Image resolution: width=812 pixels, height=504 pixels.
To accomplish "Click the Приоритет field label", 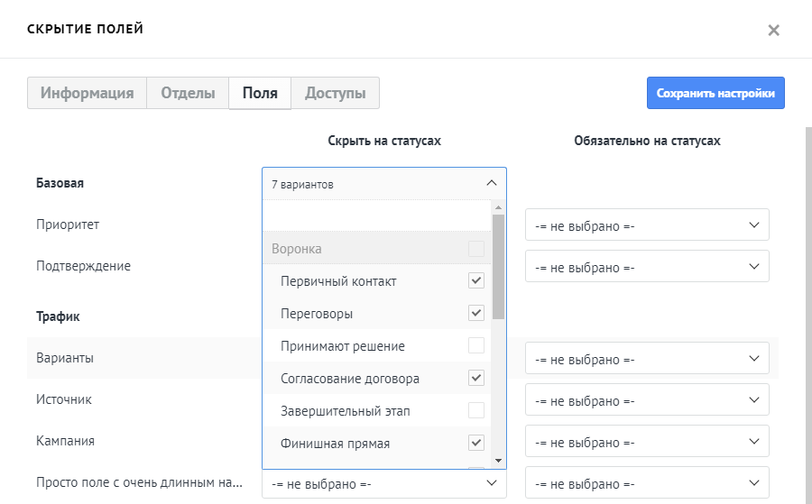I will click(68, 225).
